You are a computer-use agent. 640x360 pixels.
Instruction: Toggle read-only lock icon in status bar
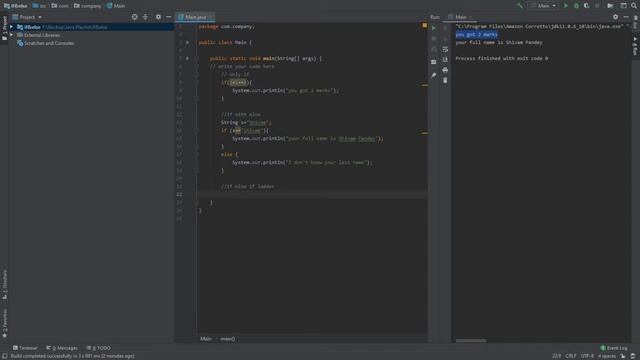point(623,356)
